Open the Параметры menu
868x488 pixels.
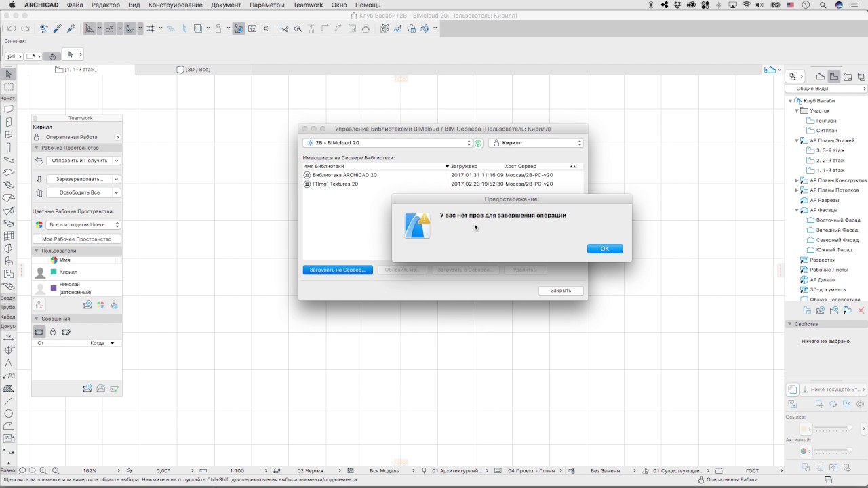(x=267, y=5)
